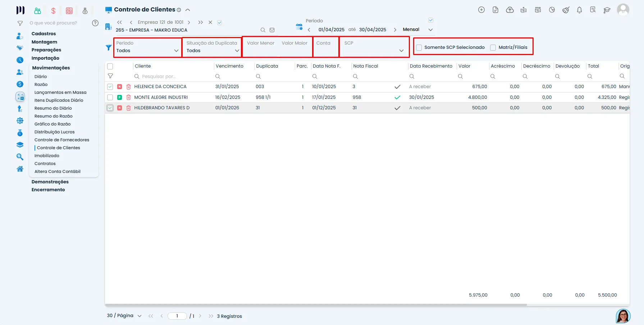
Task: Open the cloud upload icon
Action: [x=510, y=10]
